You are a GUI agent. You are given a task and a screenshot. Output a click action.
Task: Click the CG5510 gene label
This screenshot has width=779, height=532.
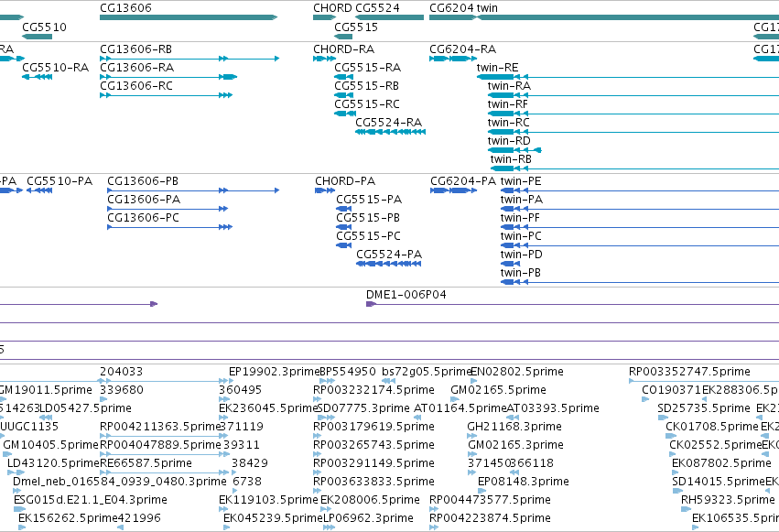coord(44,27)
